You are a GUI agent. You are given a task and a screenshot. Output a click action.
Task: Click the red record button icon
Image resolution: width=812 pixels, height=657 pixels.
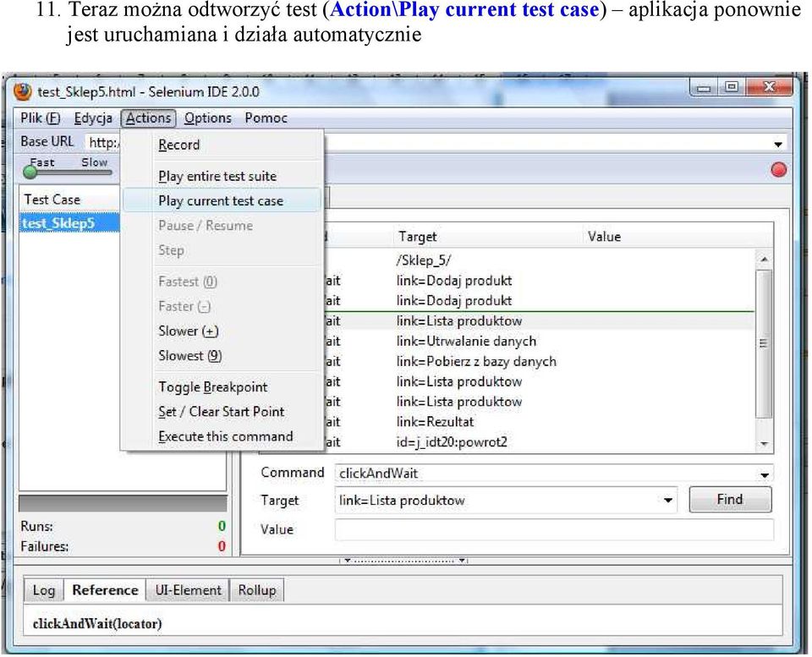pos(778,170)
